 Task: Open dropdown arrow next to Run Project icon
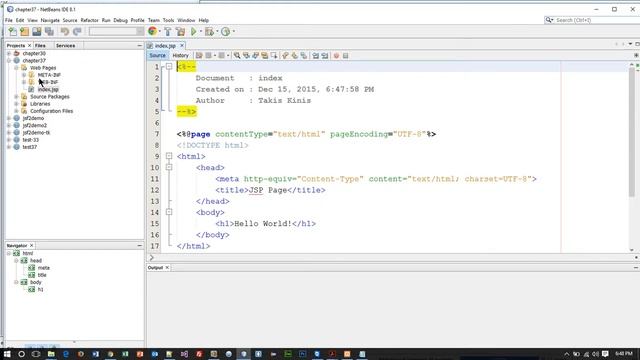tap(201, 31)
